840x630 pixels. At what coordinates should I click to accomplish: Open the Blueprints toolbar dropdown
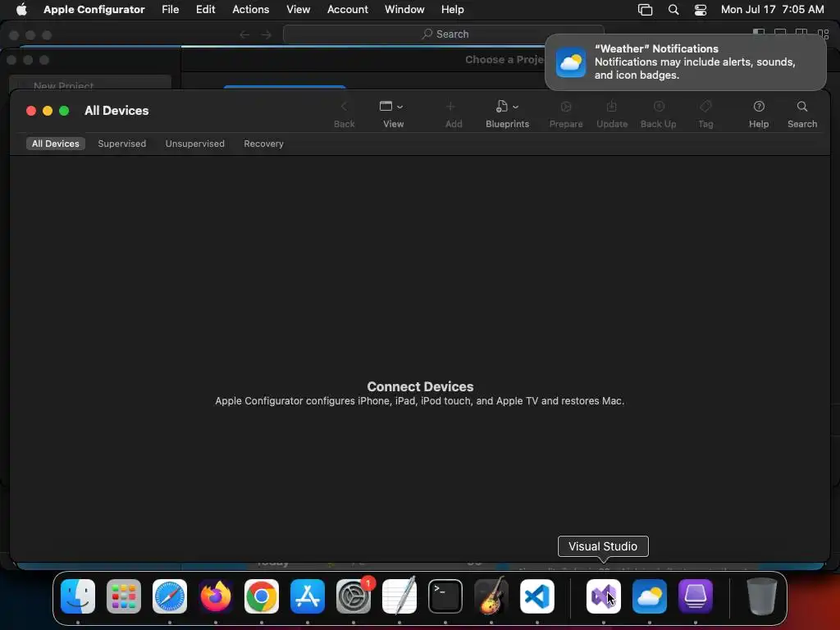[x=507, y=114]
